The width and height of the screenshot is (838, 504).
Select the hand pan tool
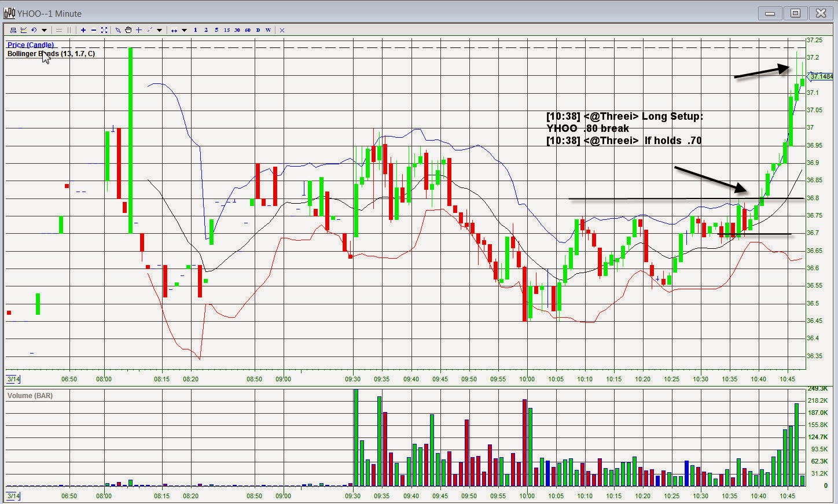tap(128, 30)
